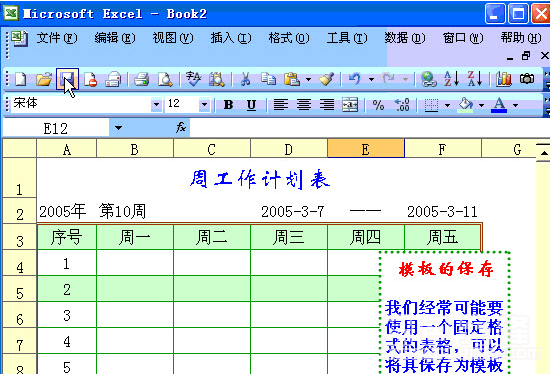This screenshot has width=550, height=374.
Task: Open the Font Color dropdown arrow
Action: click(515, 105)
